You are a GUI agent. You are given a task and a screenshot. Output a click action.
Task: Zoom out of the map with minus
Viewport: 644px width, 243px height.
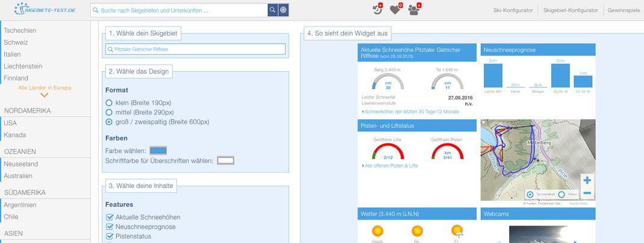pos(587,193)
